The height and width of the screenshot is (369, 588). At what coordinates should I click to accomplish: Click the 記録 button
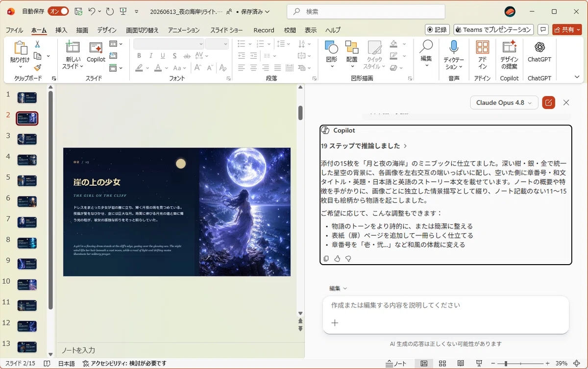pos(437,30)
